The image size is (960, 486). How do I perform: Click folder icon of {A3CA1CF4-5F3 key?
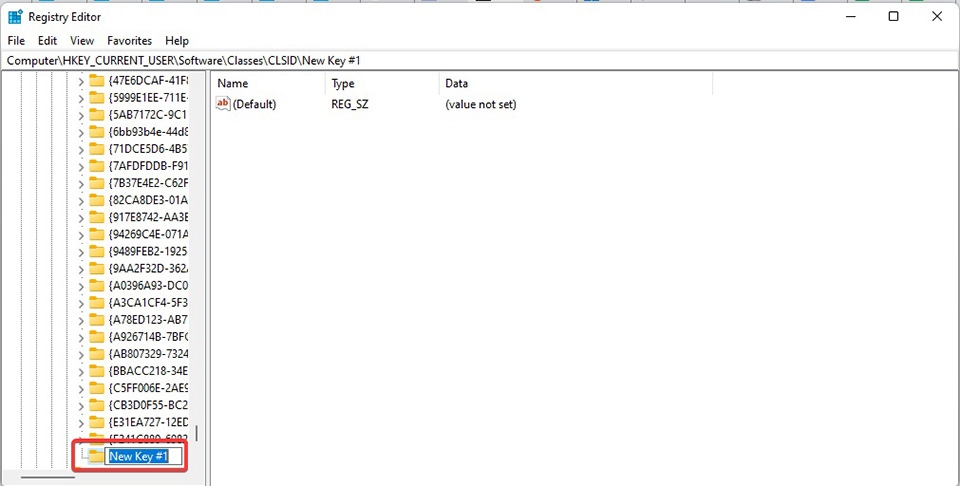[x=96, y=302]
